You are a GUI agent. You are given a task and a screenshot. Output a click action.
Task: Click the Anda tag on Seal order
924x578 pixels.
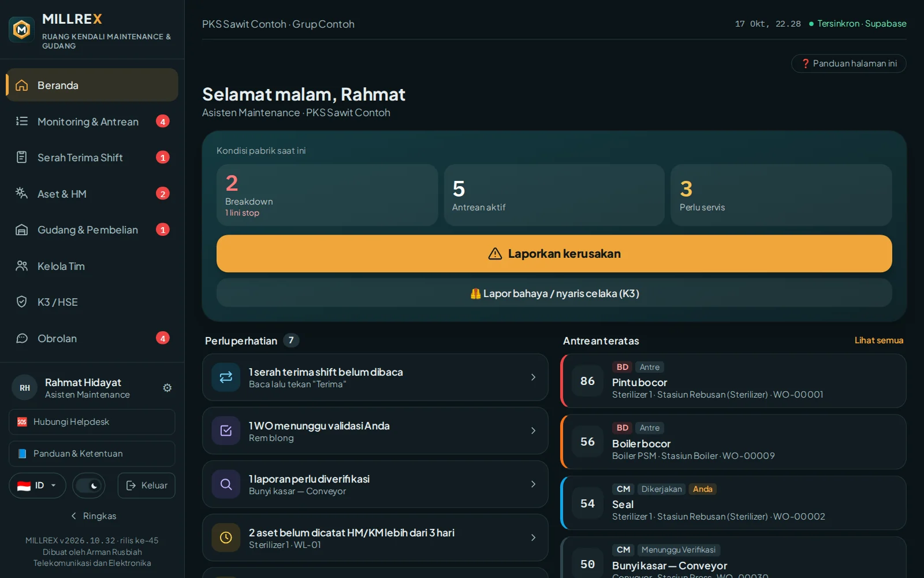(x=703, y=489)
